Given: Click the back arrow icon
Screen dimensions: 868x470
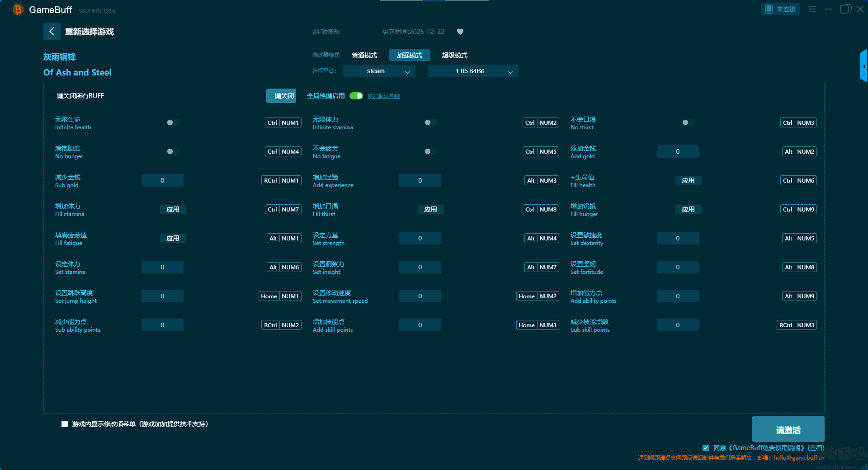Looking at the screenshot, I should pyautogui.click(x=52, y=31).
